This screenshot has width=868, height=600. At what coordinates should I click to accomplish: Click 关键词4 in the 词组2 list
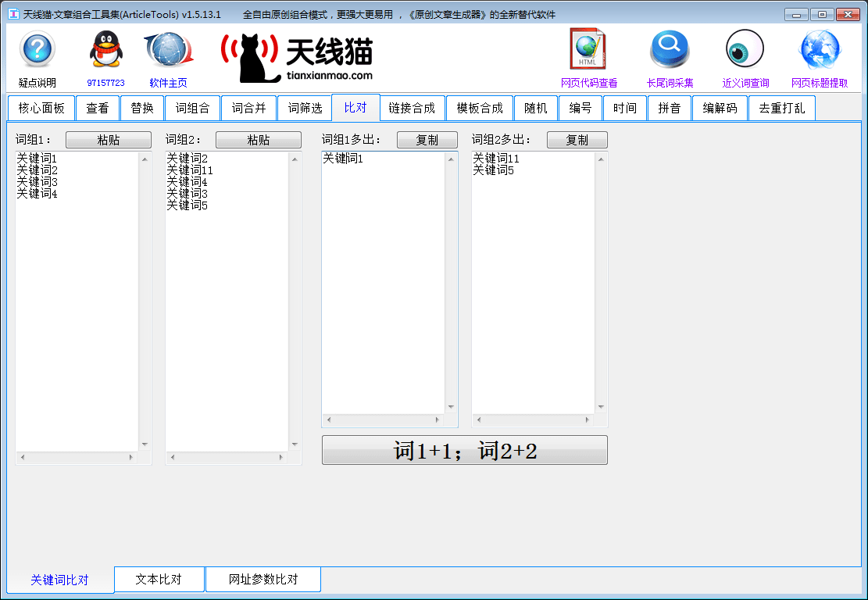click(187, 182)
